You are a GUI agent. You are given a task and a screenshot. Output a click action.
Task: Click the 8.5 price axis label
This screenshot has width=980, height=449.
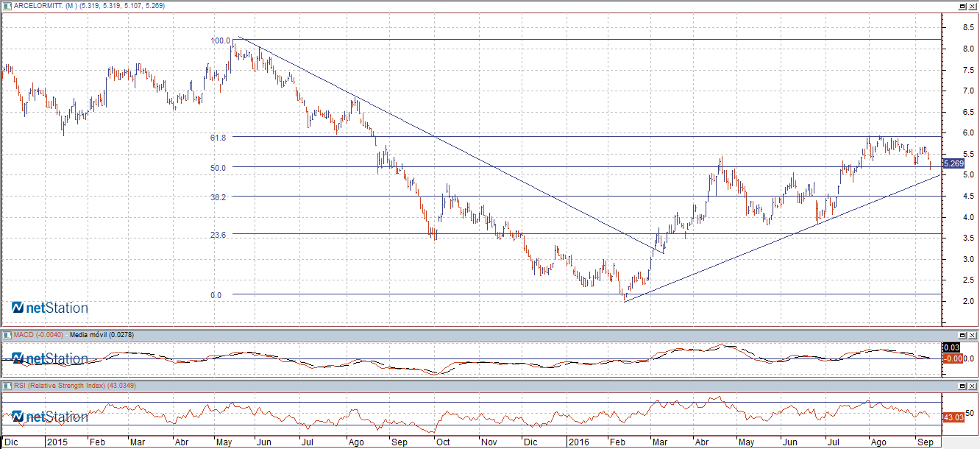tap(968, 27)
